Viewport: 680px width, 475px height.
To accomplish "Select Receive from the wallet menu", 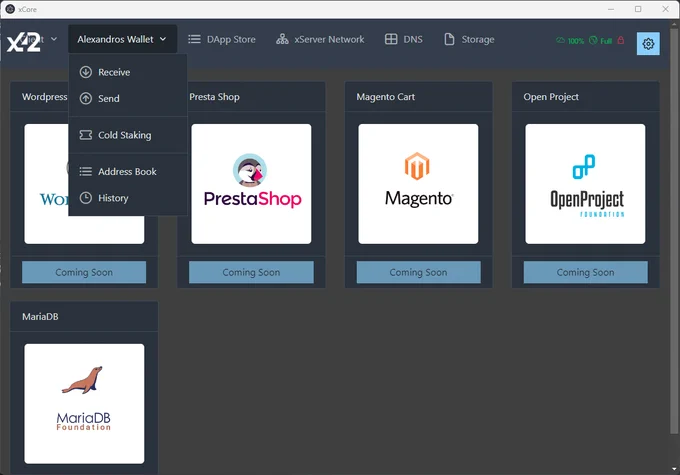I will pyautogui.click(x=128, y=72).
